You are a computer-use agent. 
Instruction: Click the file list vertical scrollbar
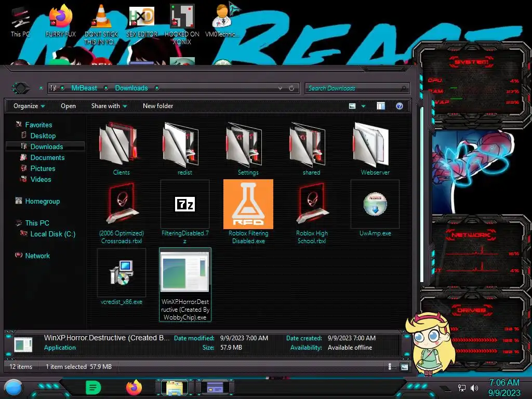click(422, 195)
